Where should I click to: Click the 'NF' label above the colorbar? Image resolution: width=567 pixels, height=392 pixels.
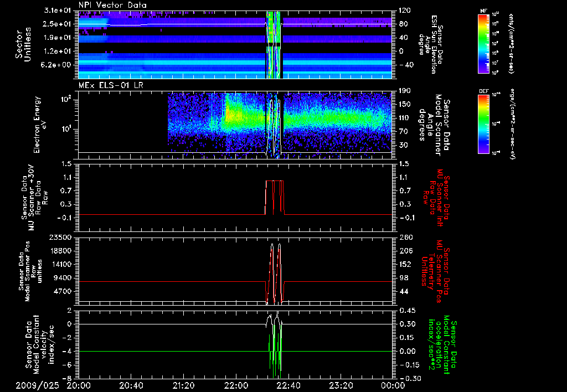(x=483, y=11)
